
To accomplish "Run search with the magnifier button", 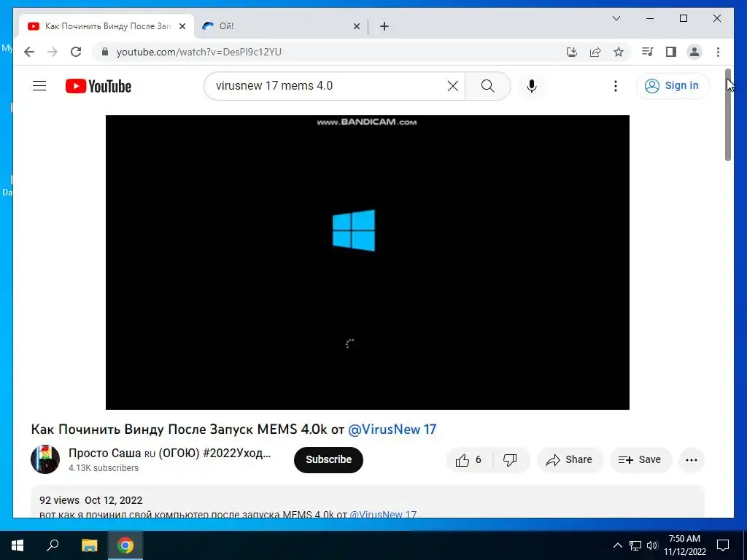I will 487,86.
